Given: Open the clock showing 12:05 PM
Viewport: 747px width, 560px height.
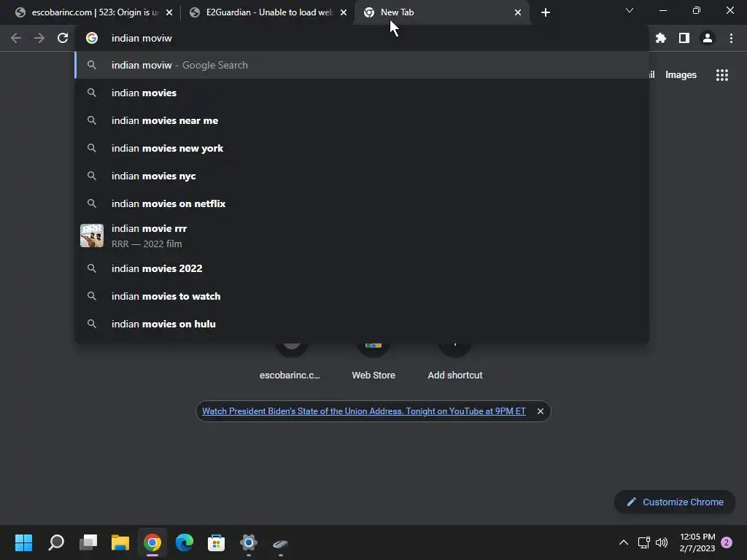Looking at the screenshot, I should [697, 542].
